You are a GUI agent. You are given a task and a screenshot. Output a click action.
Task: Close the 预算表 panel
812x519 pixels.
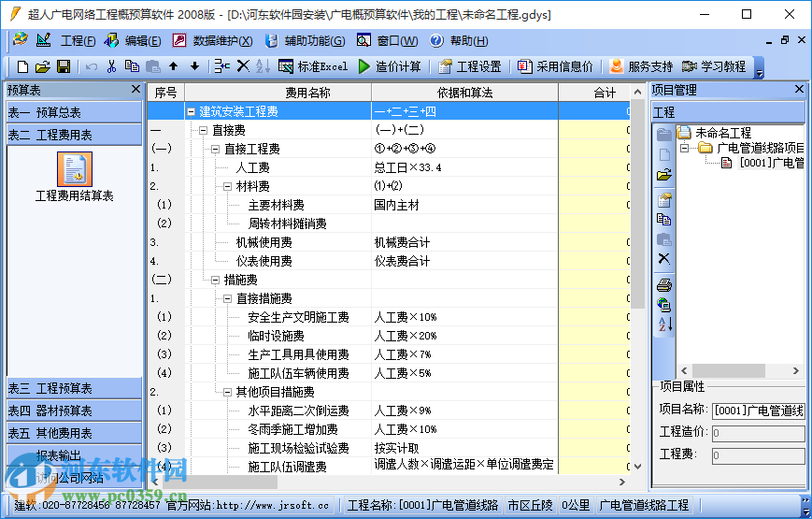tap(135, 89)
